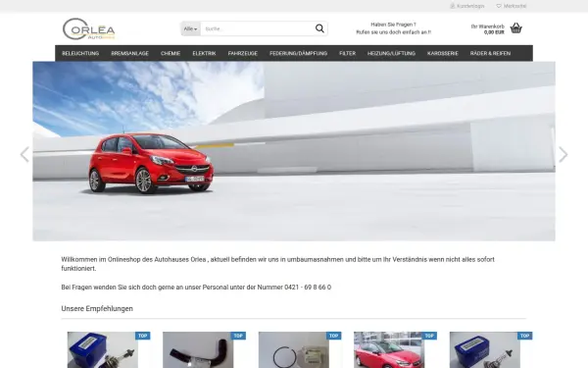Click the 0,00 EUR cart total
588x368 pixels.
tap(494, 32)
